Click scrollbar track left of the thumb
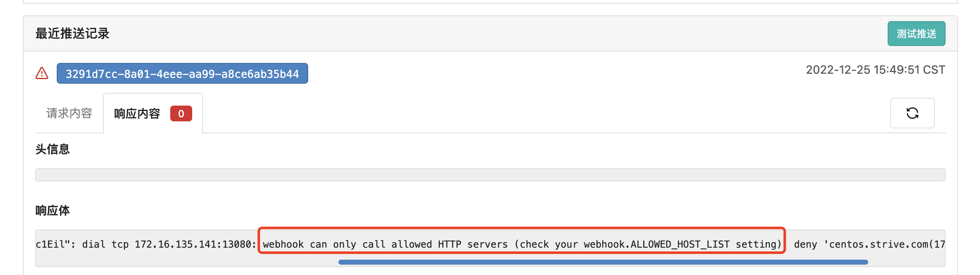The height and width of the screenshot is (275, 980). [186, 262]
